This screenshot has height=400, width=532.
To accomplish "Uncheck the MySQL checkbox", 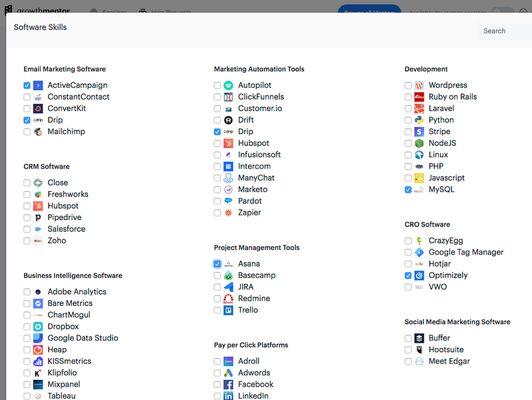I will 408,189.
